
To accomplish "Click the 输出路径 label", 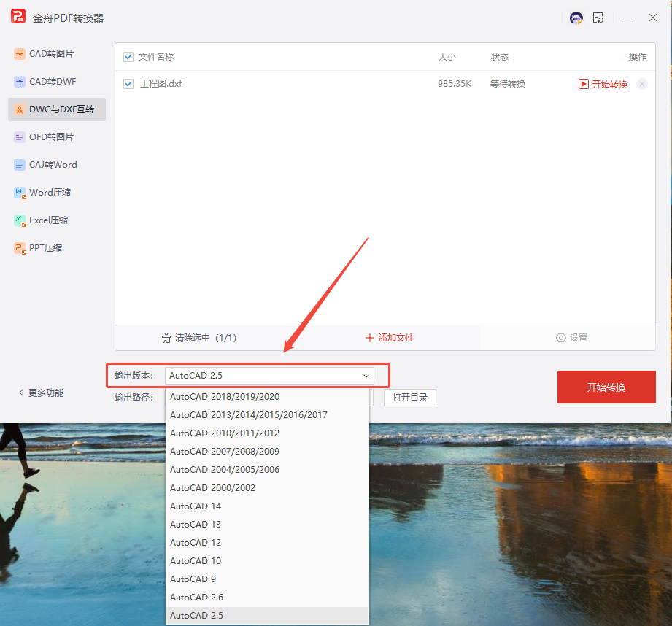I will 134,398.
